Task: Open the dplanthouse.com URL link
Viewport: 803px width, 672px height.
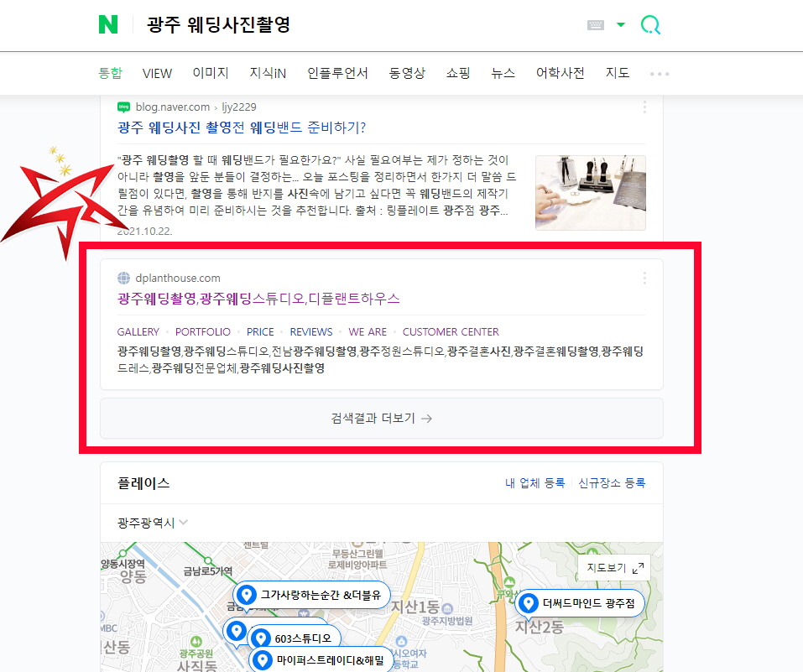Action: [178, 279]
